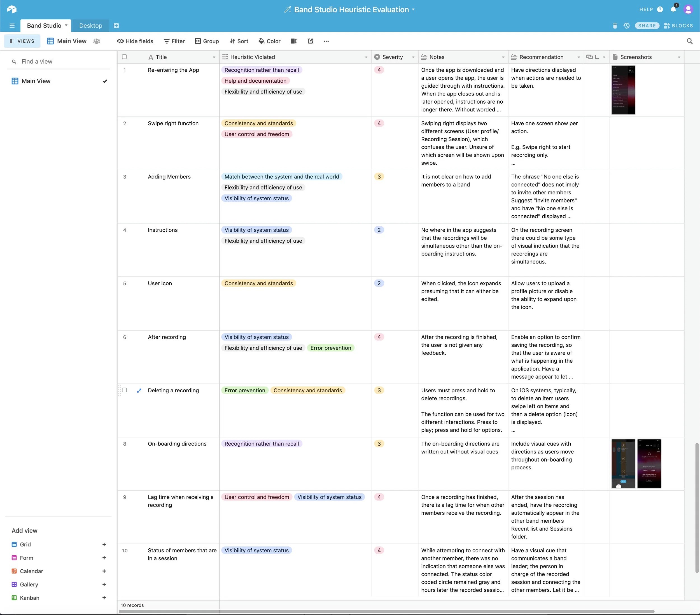The image size is (700, 615).
Task: Open the notifications bell icon
Action: pyautogui.click(x=673, y=9)
